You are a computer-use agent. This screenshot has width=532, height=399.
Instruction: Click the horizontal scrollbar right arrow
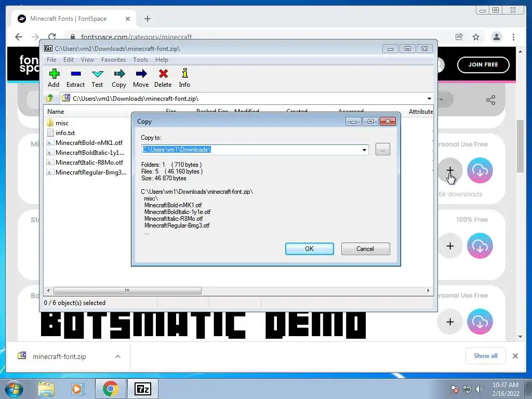click(x=428, y=291)
